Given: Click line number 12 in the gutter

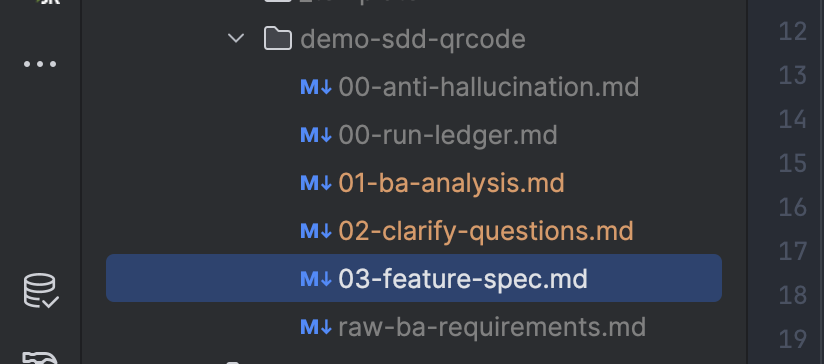Looking at the screenshot, I should click(793, 32).
